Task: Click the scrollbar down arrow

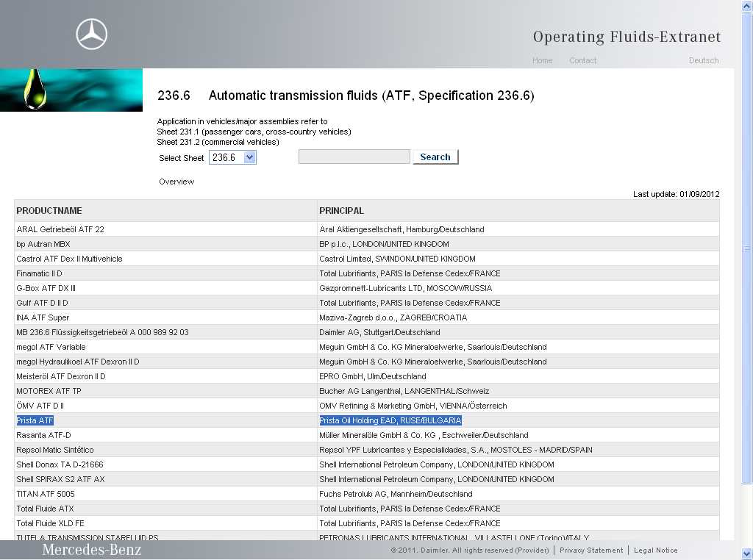Action: tap(747, 553)
